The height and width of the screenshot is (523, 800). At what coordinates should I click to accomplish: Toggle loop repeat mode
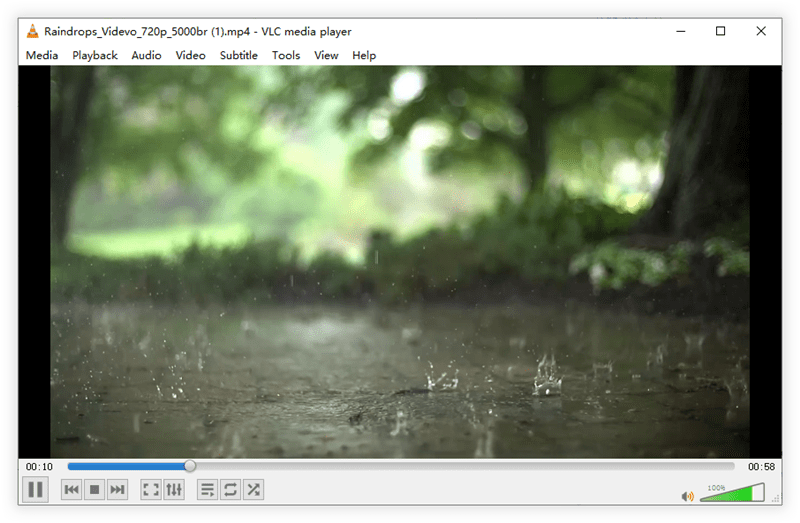click(x=231, y=489)
